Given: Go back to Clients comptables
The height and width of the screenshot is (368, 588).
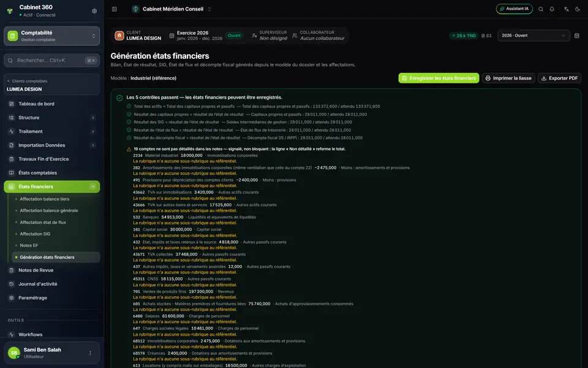Looking at the screenshot, I should coord(27,81).
